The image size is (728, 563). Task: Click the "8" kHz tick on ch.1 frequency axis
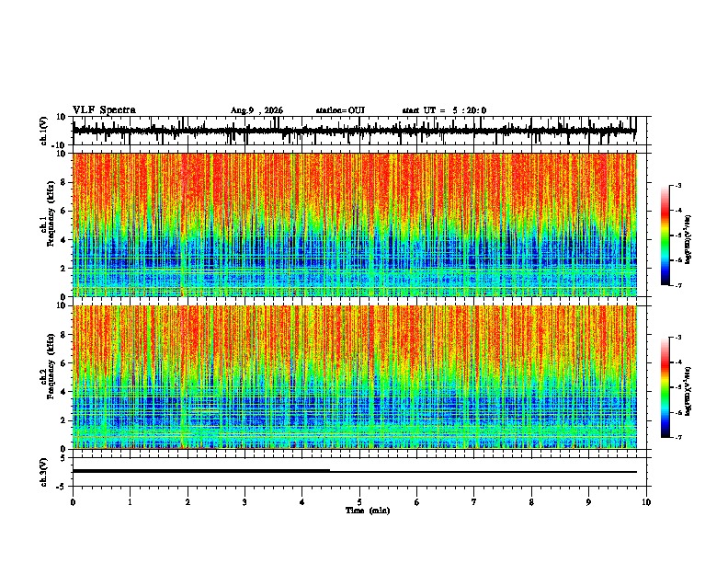(64, 182)
